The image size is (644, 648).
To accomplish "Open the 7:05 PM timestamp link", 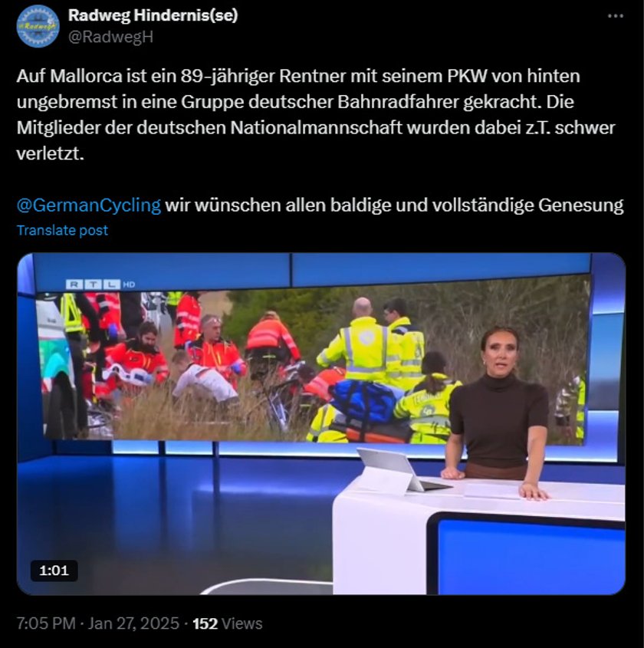I will click(x=46, y=623).
